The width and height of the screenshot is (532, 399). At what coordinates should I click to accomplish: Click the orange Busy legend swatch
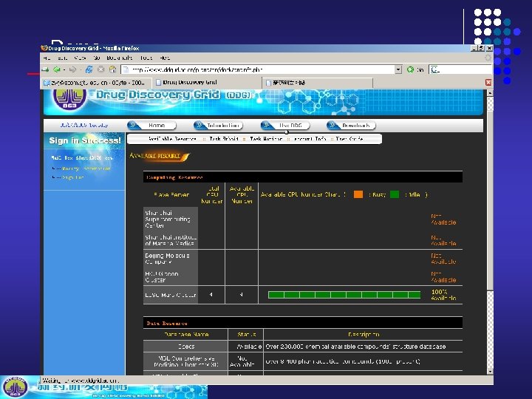pos(358,194)
